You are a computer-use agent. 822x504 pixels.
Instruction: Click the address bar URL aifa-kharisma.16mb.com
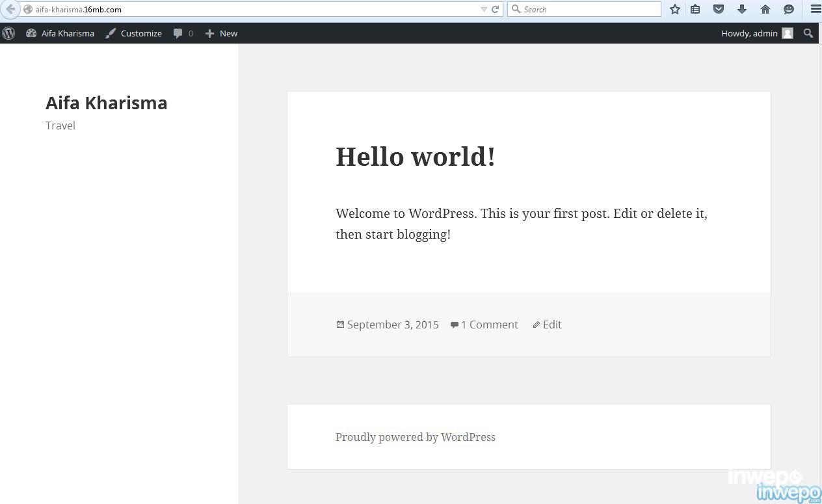pyautogui.click(x=79, y=10)
